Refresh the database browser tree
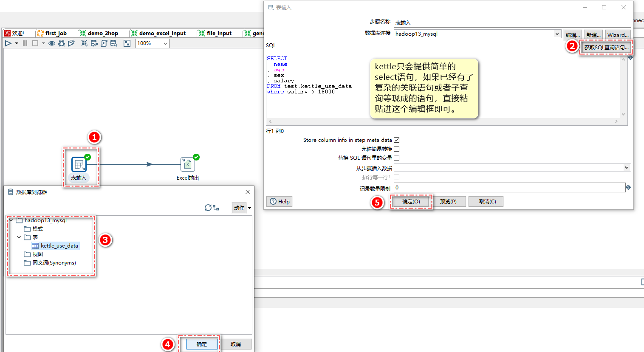This screenshot has width=644, height=352. pos(208,208)
